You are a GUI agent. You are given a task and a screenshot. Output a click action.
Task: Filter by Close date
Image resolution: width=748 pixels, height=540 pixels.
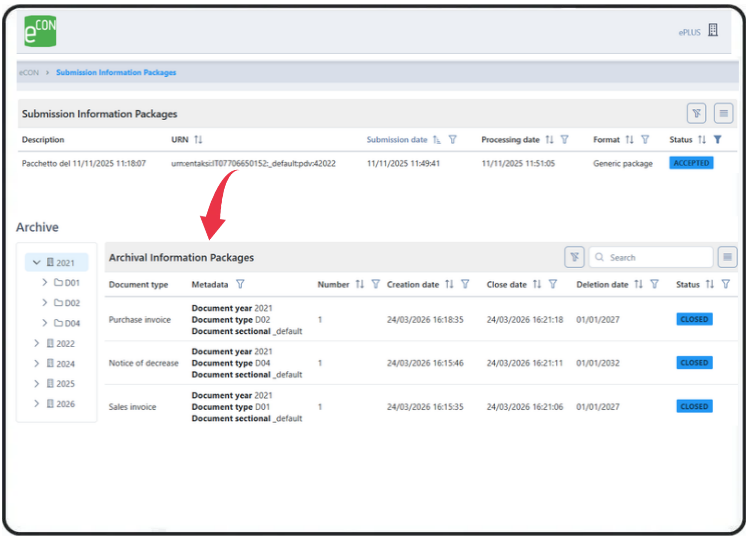pos(553,285)
